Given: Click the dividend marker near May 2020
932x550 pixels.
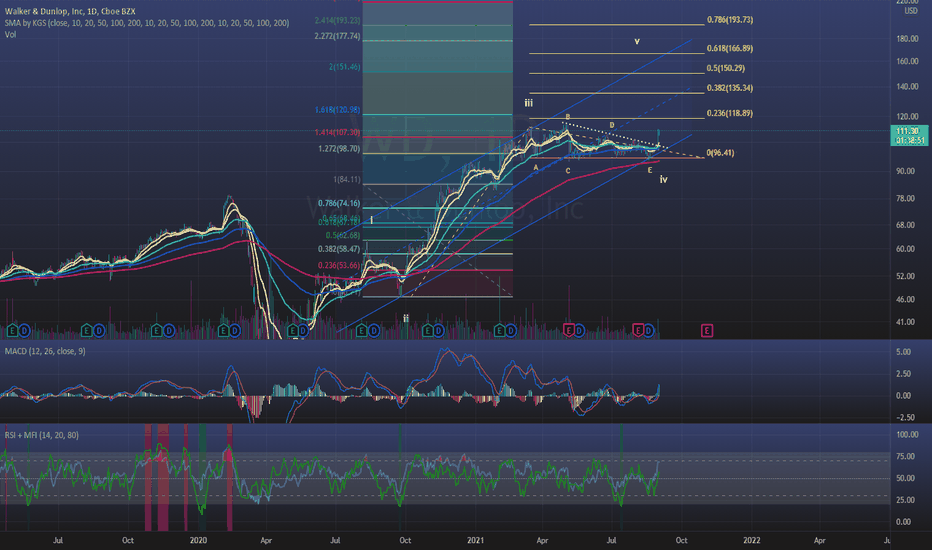Looking at the screenshot, I should click(x=304, y=331).
